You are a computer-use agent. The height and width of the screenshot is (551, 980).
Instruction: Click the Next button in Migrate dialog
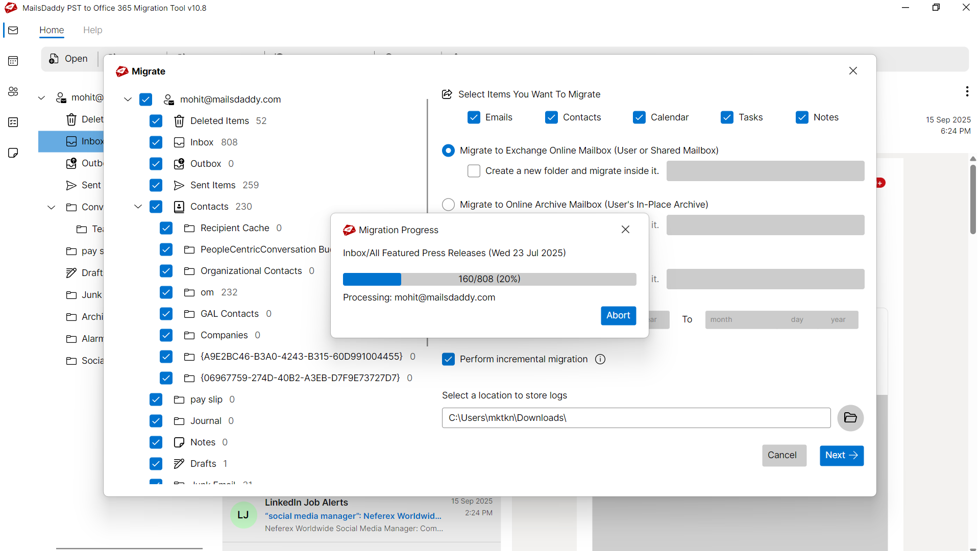click(841, 455)
